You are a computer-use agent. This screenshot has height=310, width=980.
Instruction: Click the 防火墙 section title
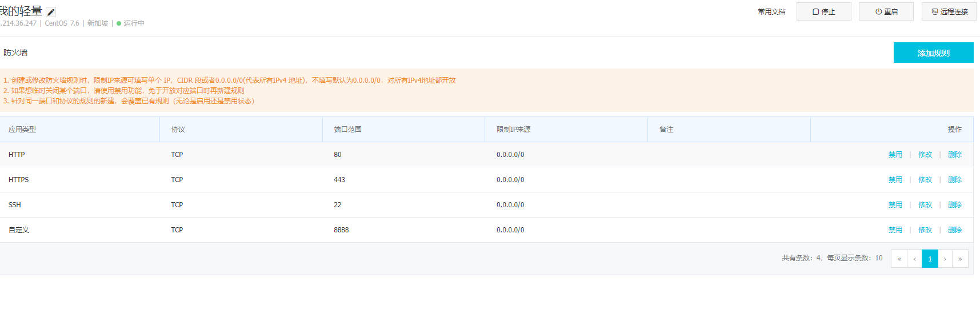pos(15,53)
